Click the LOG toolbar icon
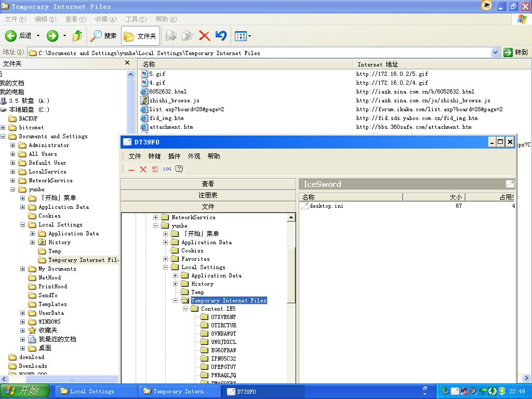Viewport: 532px width, 399px height. point(167,169)
